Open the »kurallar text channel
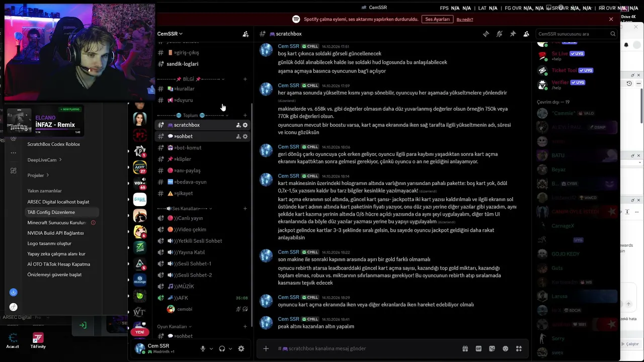 (x=203, y=89)
